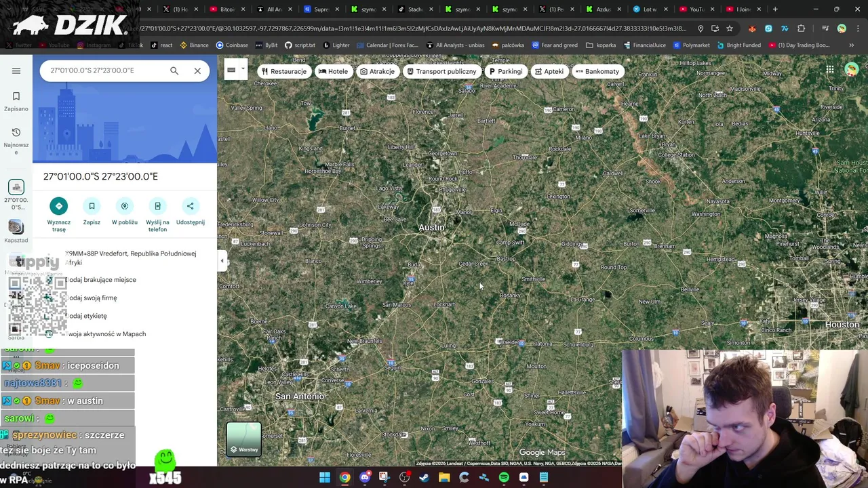Switch to the Azdus tab
The image size is (868, 488).
[602, 9]
